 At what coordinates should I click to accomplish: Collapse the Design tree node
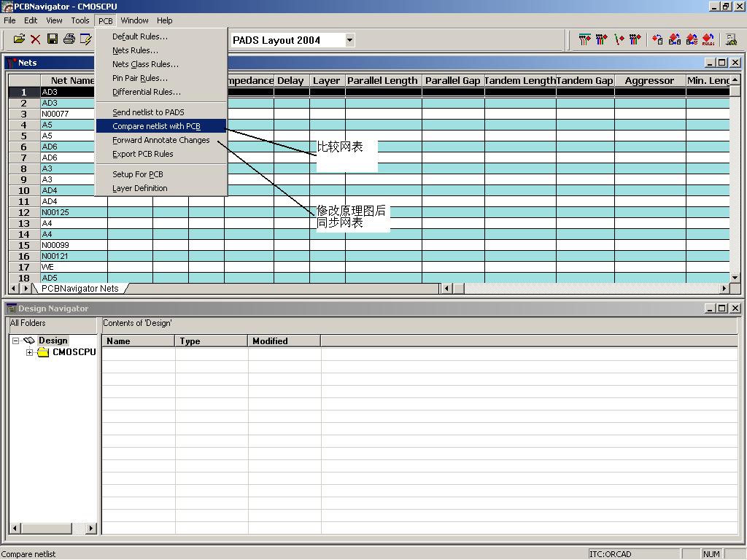click(16, 341)
